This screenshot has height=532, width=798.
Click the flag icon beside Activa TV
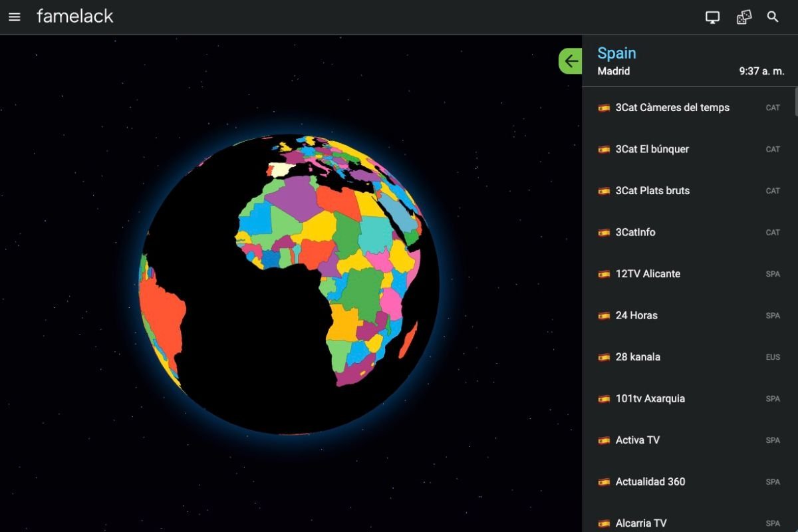click(x=604, y=440)
